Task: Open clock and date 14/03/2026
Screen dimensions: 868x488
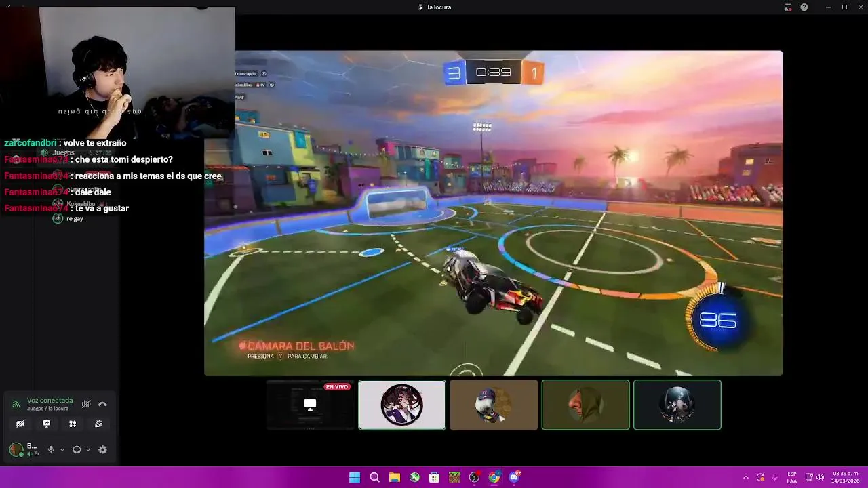Action: pyautogui.click(x=846, y=477)
